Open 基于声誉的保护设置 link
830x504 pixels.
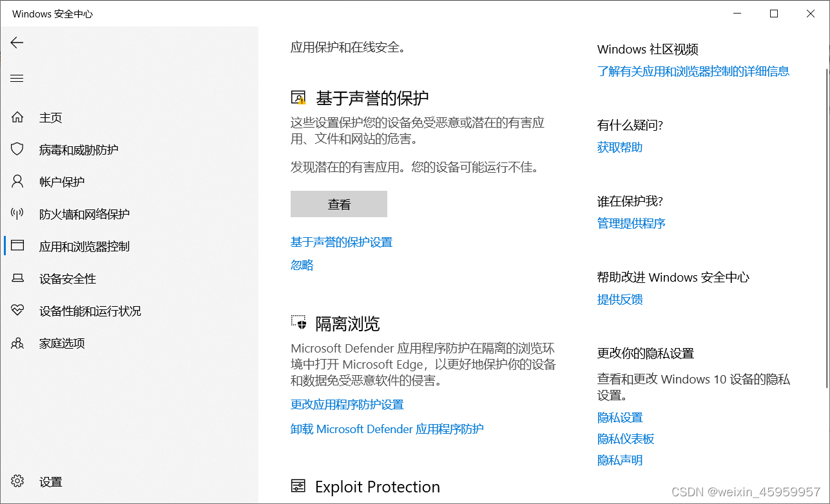(x=342, y=242)
